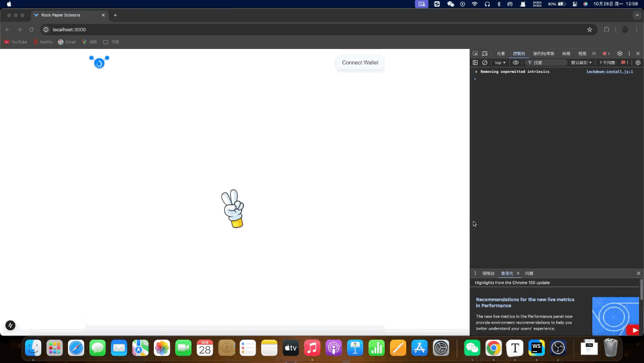The image size is (644, 363).
Task: Clear the console with the clear icon
Action: pos(485,63)
